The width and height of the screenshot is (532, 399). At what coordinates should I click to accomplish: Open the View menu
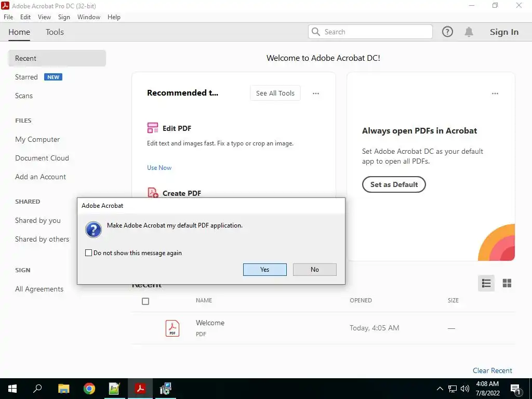click(45, 17)
